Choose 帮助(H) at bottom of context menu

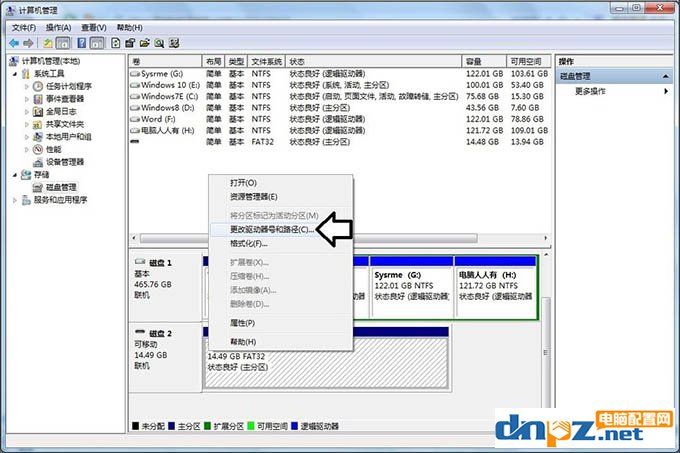(x=243, y=342)
